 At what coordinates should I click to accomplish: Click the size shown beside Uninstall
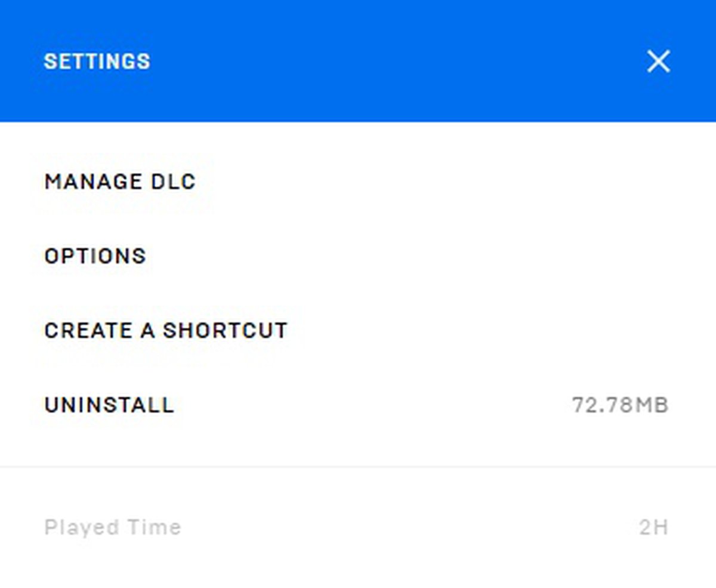pyautogui.click(x=620, y=405)
